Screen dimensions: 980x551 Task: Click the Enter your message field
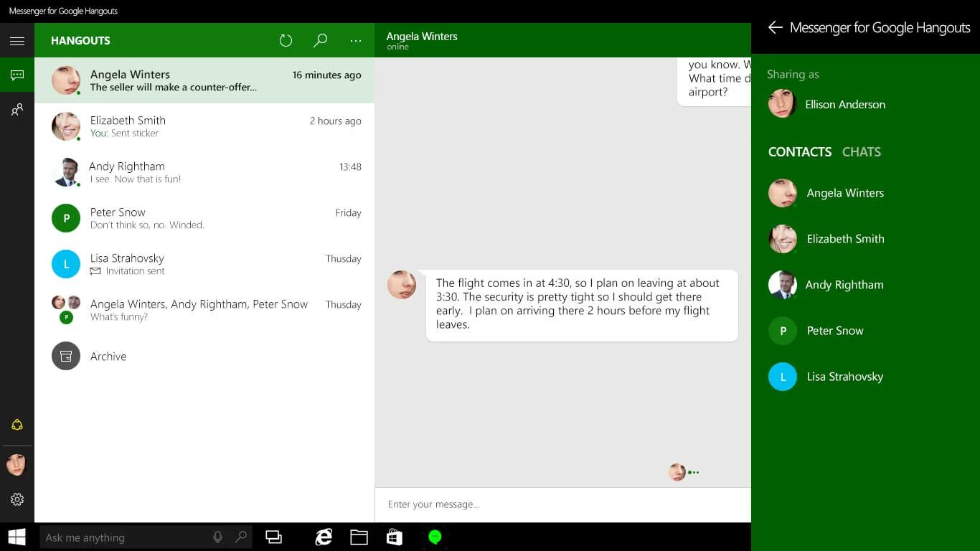562,504
